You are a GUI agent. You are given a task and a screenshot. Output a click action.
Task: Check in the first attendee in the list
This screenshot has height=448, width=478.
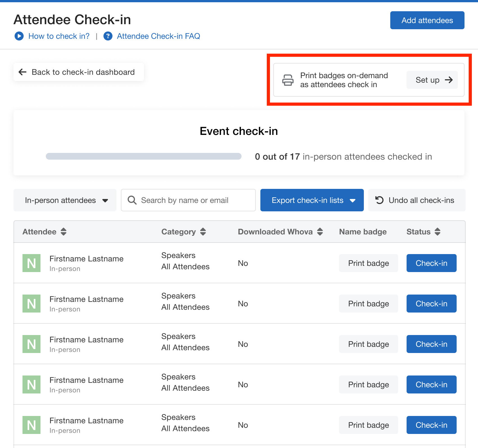(431, 263)
